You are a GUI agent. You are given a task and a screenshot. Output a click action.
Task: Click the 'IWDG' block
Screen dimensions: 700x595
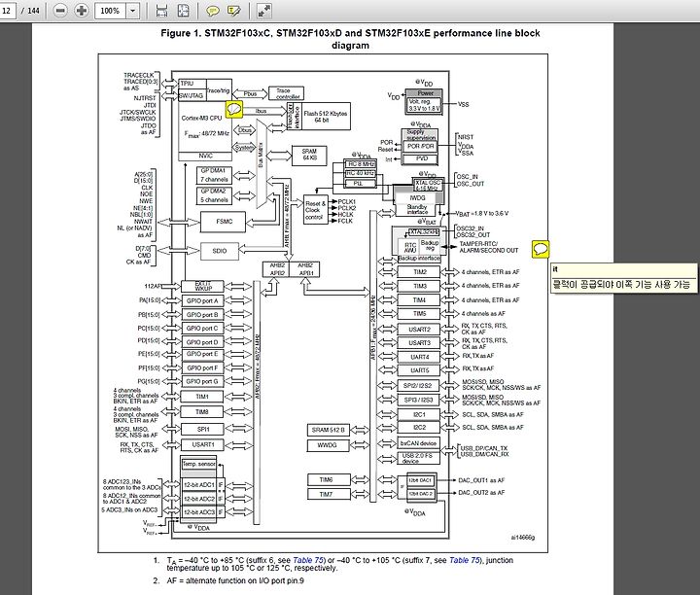click(417, 197)
